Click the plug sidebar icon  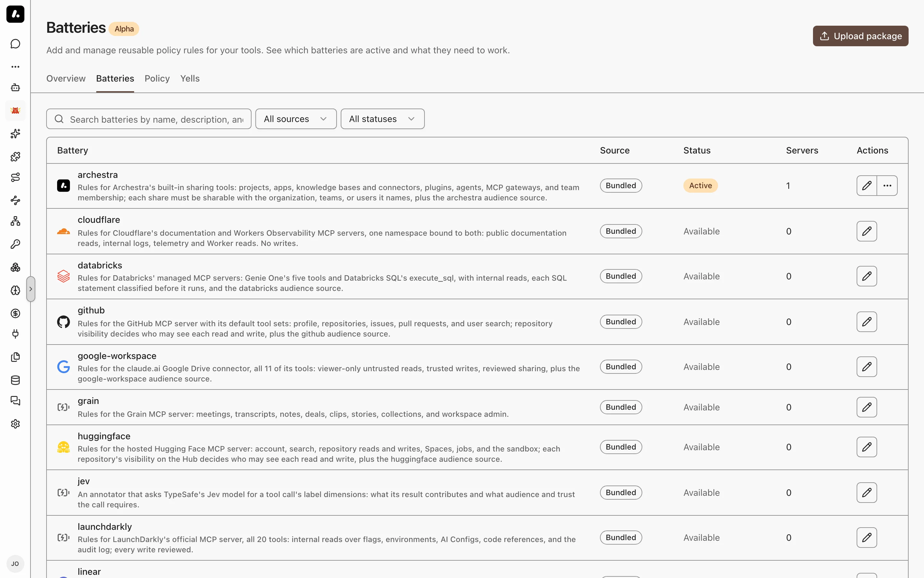(x=15, y=334)
